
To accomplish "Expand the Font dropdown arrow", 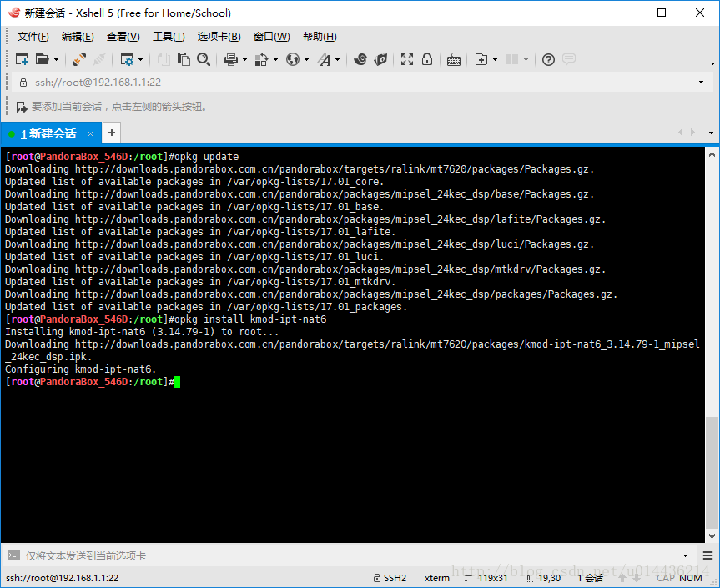I will point(338,60).
